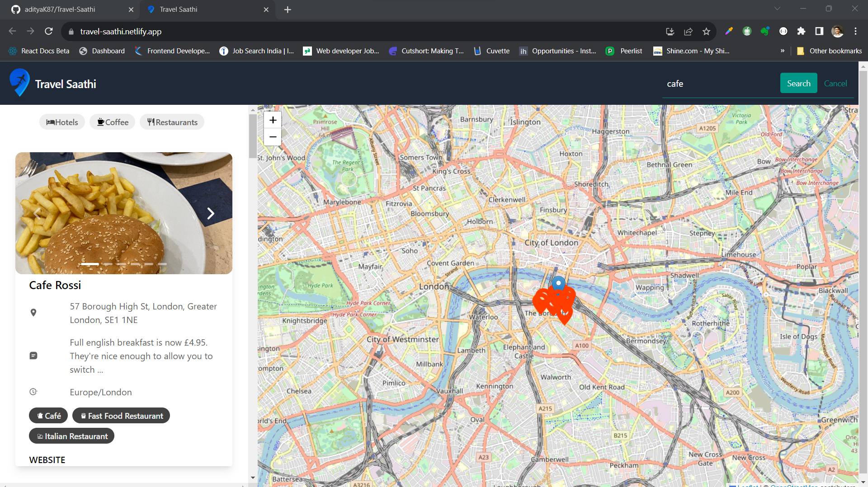Expand hidden bookmarks chevron
868x487 pixels.
[x=782, y=51]
